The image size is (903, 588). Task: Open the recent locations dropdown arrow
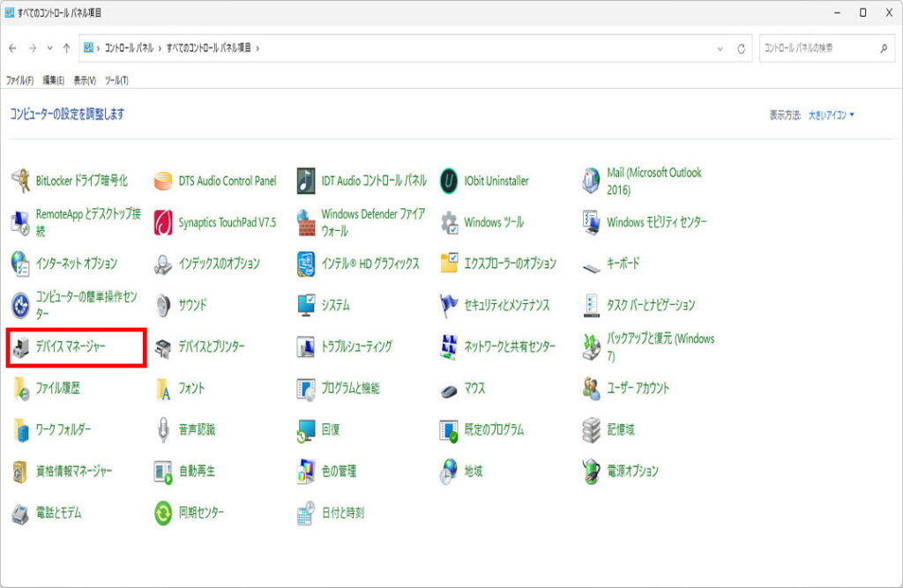49,48
